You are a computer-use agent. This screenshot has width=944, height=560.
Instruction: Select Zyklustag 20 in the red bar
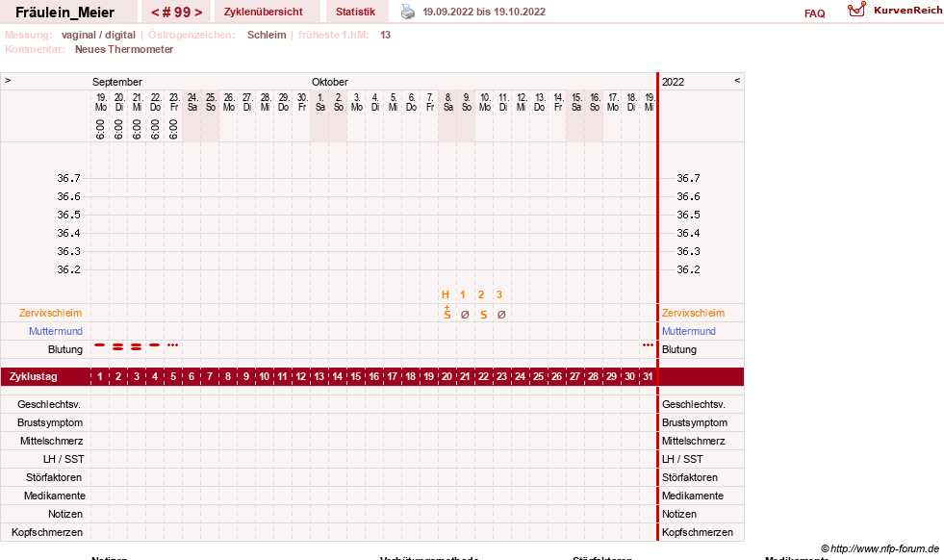[446, 376]
